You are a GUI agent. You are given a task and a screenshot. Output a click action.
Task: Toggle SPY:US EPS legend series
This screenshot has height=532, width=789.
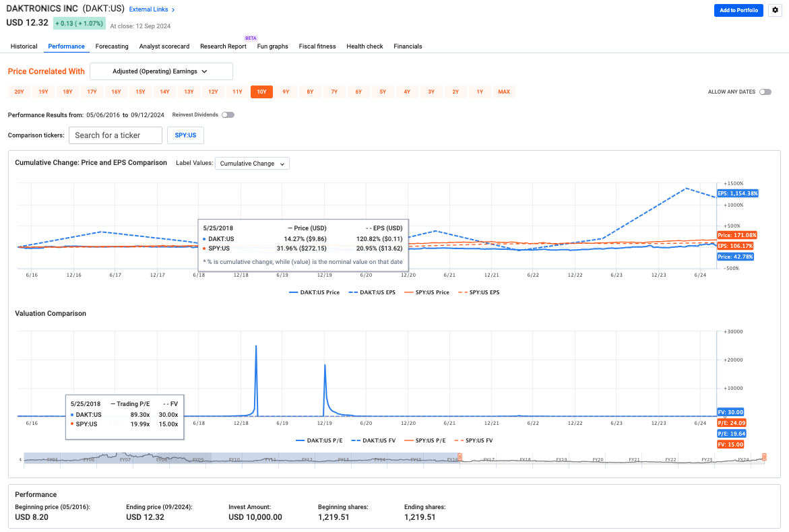click(478, 292)
